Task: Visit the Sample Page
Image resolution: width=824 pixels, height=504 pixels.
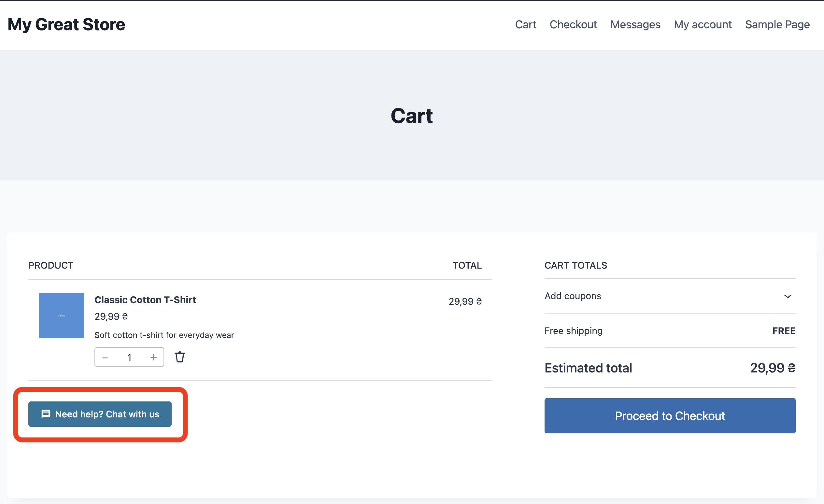Action: (777, 24)
